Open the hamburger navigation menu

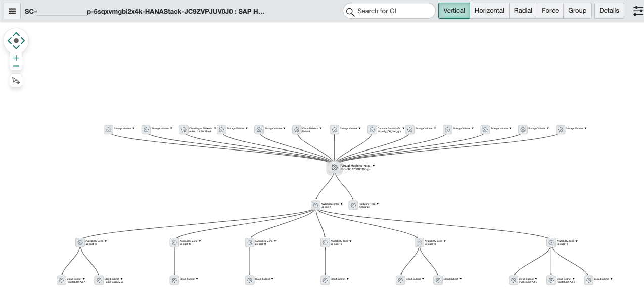click(12, 11)
